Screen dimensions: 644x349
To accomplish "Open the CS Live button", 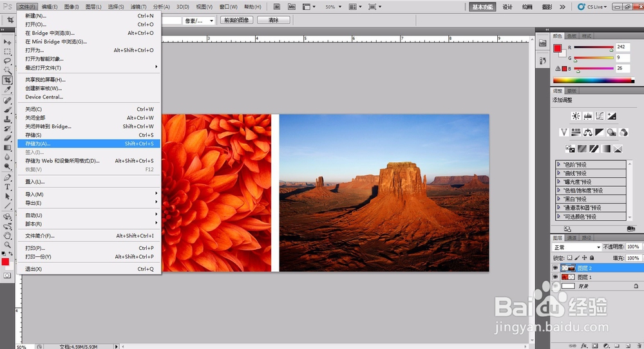I will [x=592, y=6].
